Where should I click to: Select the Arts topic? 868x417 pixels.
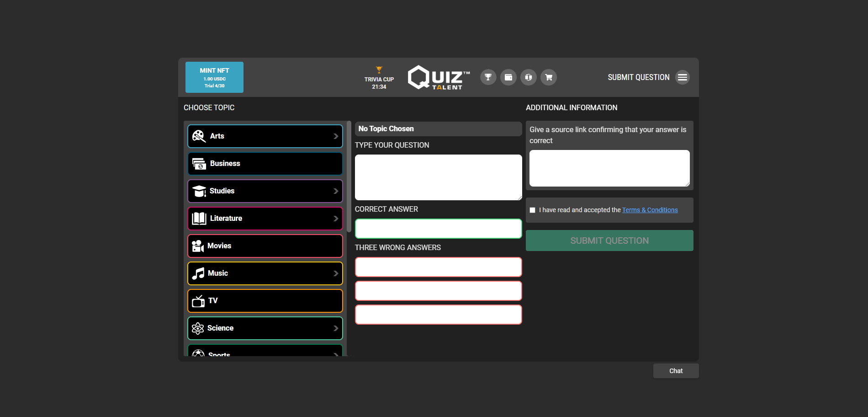(265, 136)
